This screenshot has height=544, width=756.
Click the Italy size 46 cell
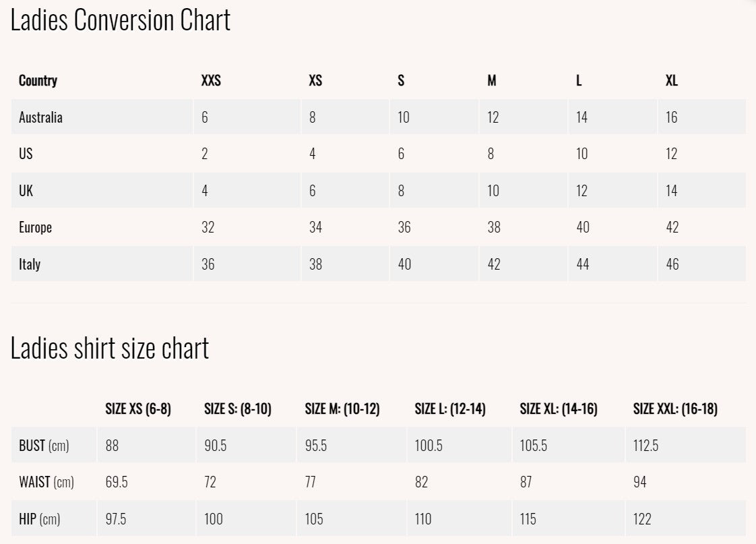[x=672, y=264]
